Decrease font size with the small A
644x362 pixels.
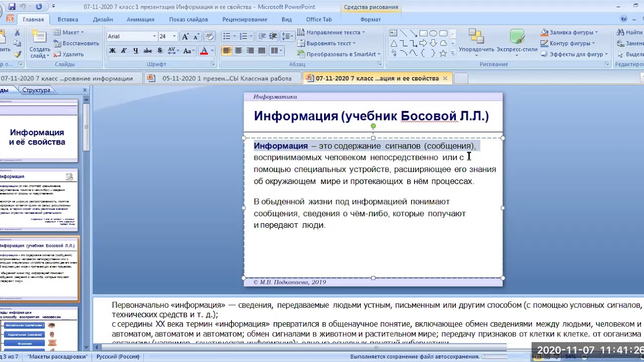(x=195, y=36)
